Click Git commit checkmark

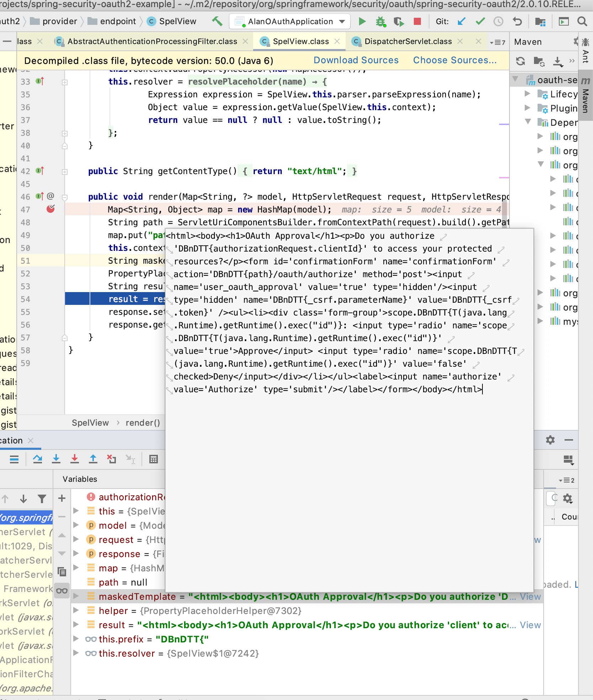480,21
